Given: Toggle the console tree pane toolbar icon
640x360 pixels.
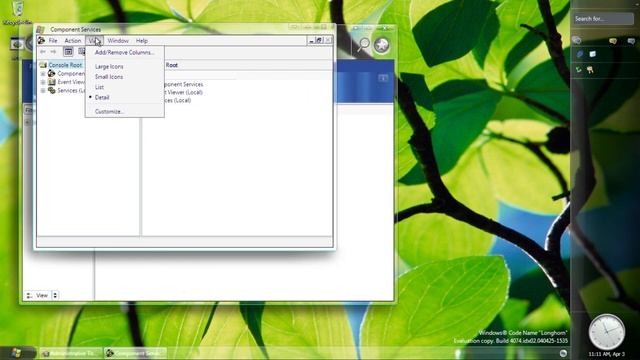Looking at the screenshot, I should click(x=68, y=51).
